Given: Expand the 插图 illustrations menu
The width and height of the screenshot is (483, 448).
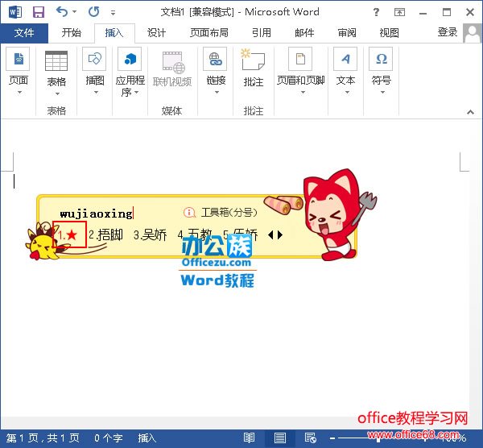Looking at the screenshot, I should pos(94,72).
